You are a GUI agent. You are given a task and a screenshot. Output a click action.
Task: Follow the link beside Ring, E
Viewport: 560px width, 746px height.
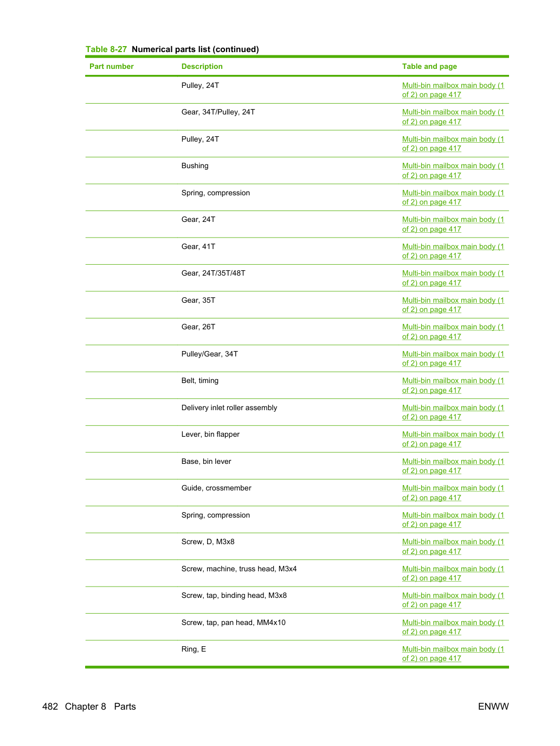point(453,654)
